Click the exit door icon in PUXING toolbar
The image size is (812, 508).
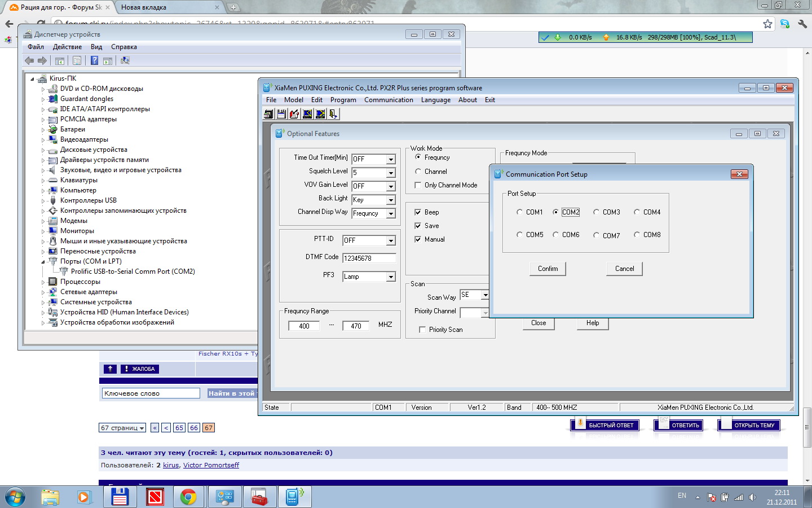click(x=333, y=114)
